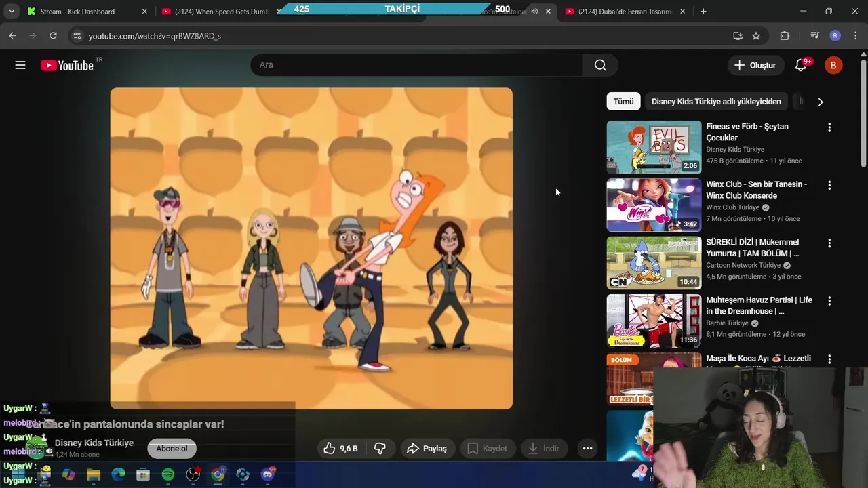Like the video with thumbs up
The height and width of the screenshot is (488, 868).
click(x=340, y=448)
